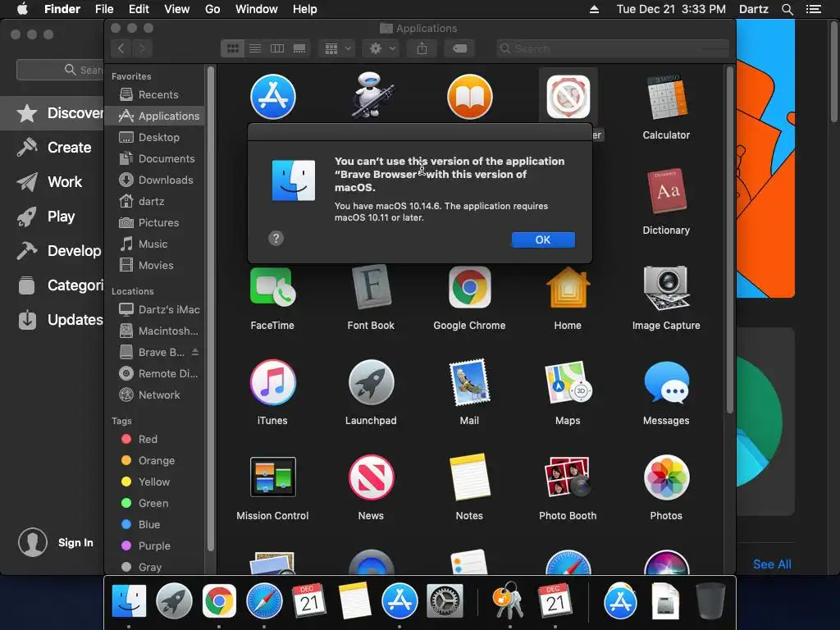Screen dimensions: 840x630
Task: Go back in Finder window
Action: pyautogui.click(x=121, y=48)
